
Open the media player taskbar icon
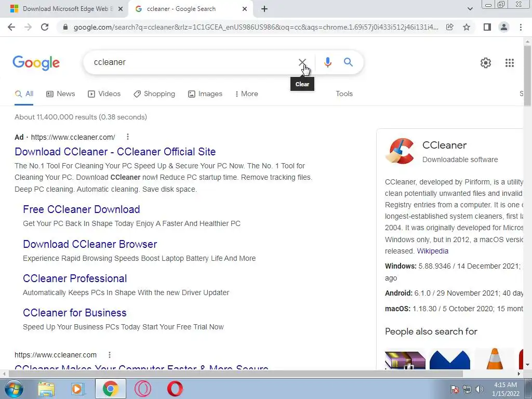click(x=77, y=389)
